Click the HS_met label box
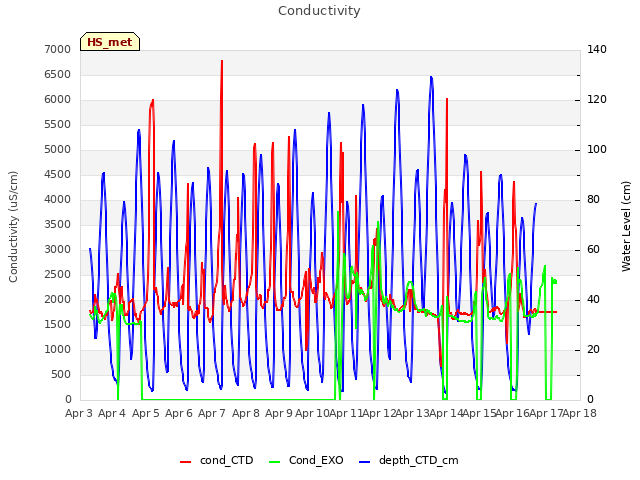The height and width of the screenshot is (480, 640). 110,42
